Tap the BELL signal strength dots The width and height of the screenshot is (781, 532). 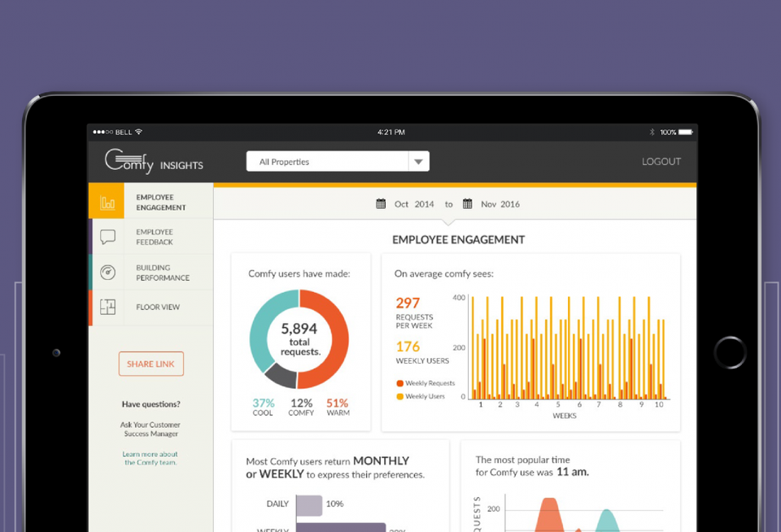click(103, 132)
